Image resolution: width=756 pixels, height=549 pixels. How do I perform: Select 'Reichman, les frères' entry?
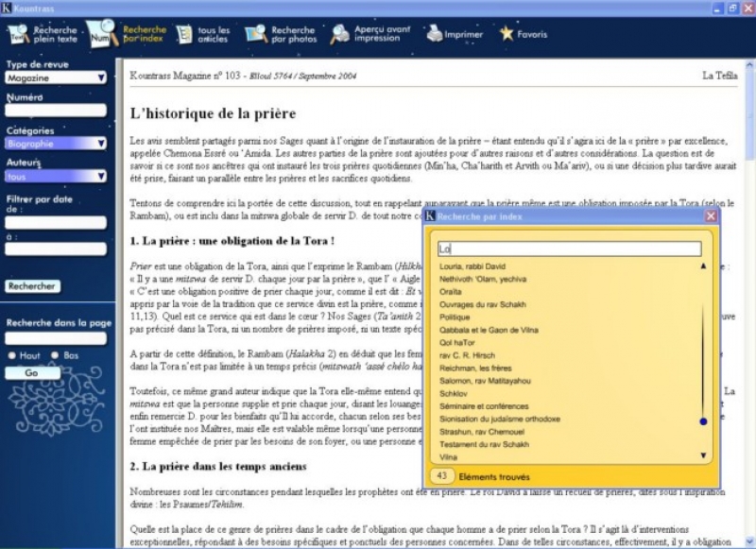(x=475, y=368)
